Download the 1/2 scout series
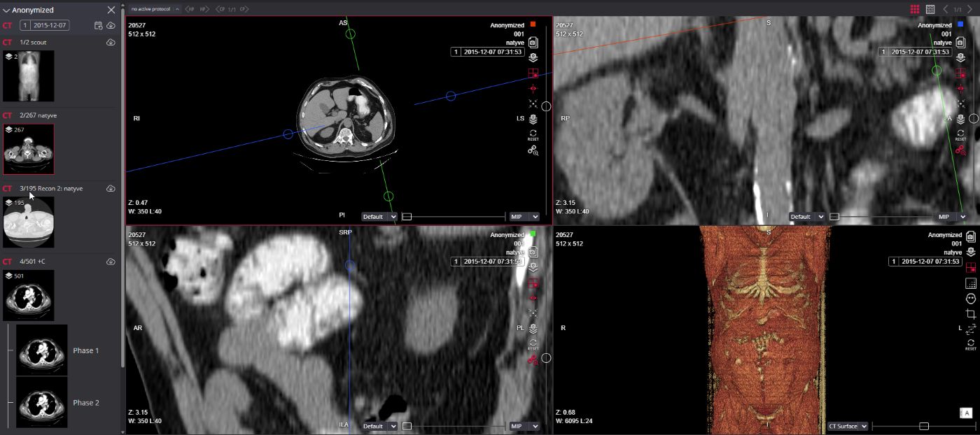Screen dimensions: 980x435 (x=111, y=43)
